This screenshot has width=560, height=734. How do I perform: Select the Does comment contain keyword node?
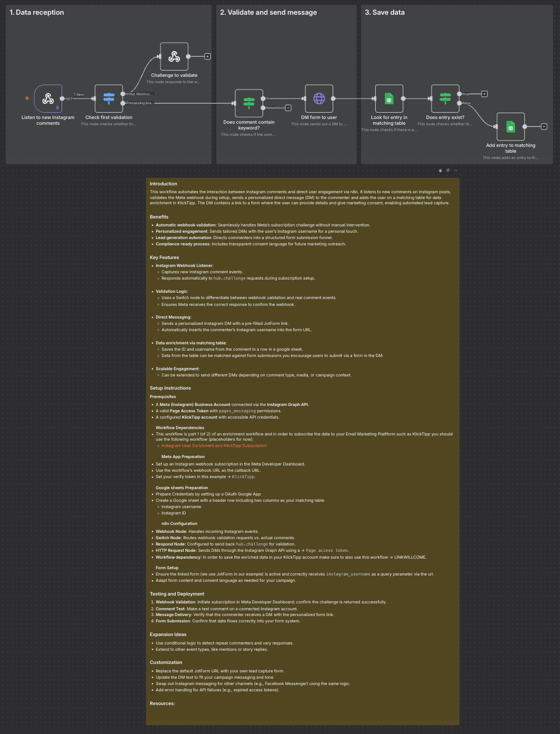coord(249,103)
